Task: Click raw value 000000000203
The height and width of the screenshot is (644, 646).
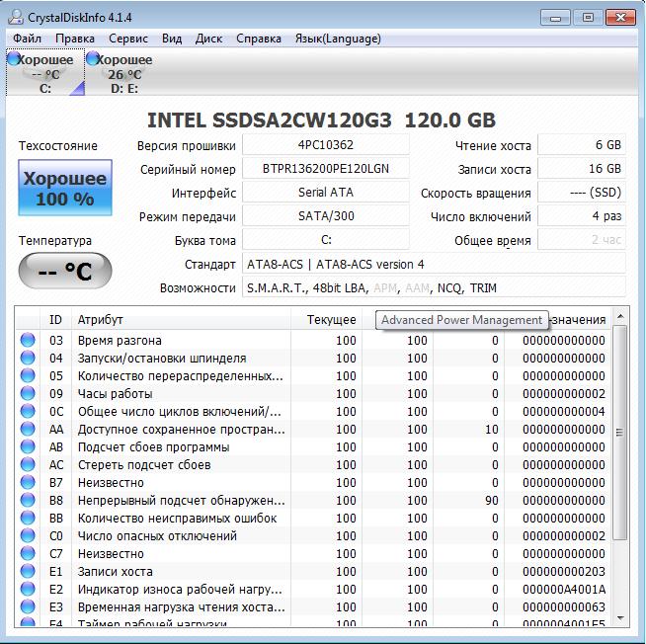Action: click(564, 572)
